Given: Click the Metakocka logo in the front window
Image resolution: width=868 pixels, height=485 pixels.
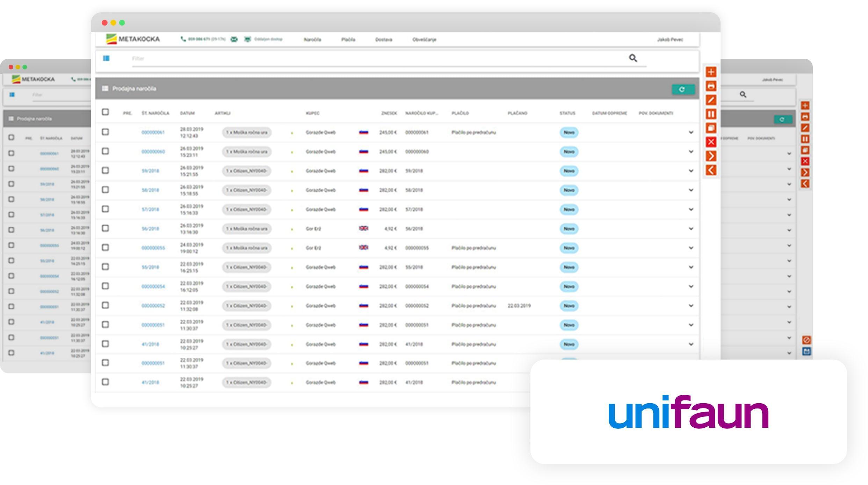Looking at the screenshot, I should click(x=133, y=39).
